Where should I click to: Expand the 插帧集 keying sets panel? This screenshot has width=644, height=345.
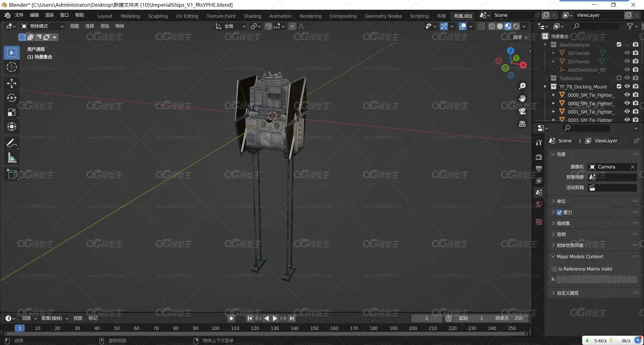point(594,223)
